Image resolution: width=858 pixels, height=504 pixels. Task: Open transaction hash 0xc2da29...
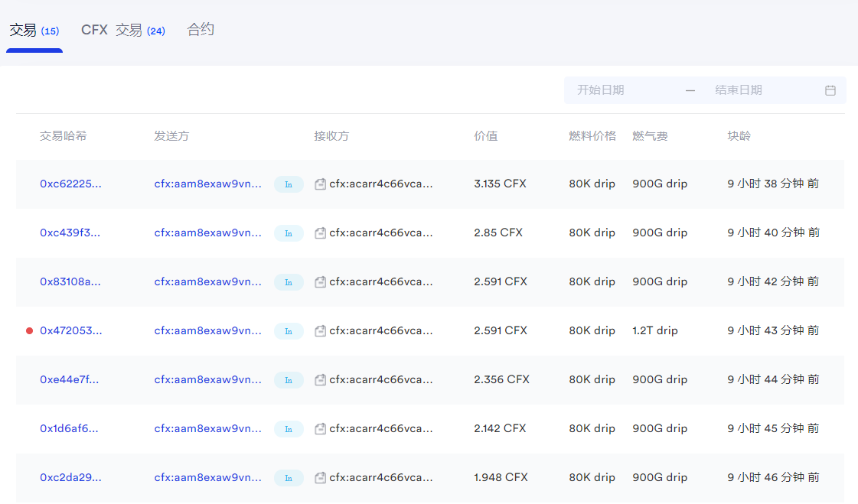point(70,477)
